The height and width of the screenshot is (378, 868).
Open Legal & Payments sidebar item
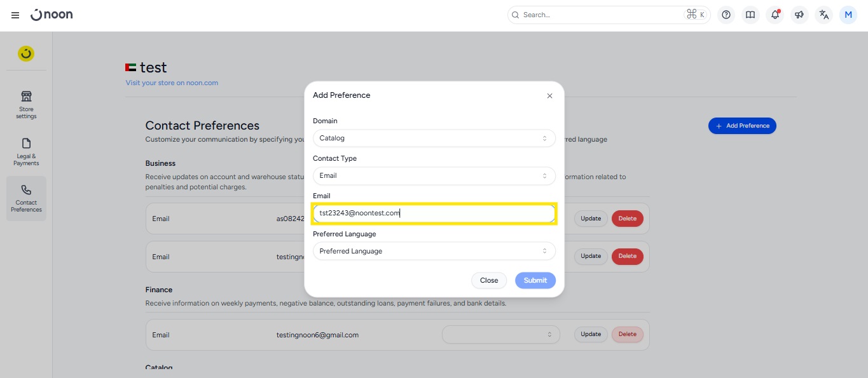click(x=26, y=151)
